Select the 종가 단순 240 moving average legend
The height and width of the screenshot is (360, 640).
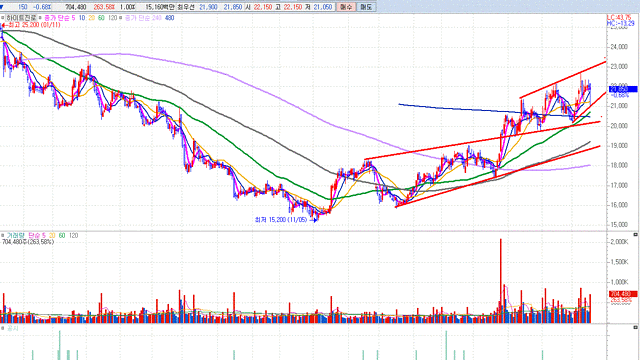tap(143, 18)
